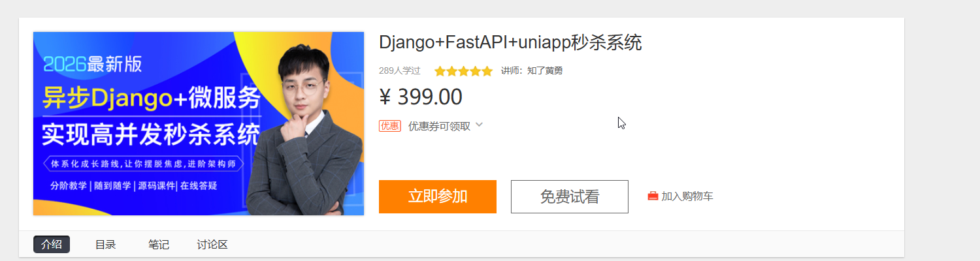Open the 优惠券可领取 coupon text
This screenshot has width=980, height=261.
click(x=439, y=126)
